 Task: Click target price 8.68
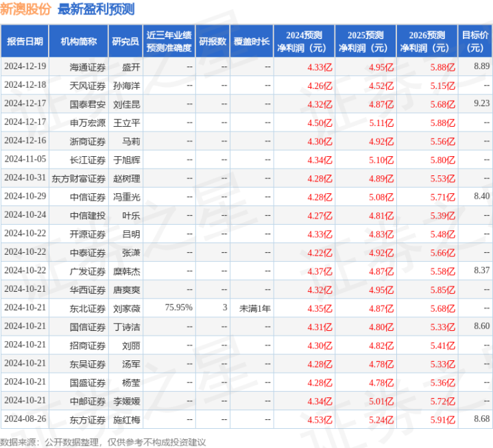481,419
